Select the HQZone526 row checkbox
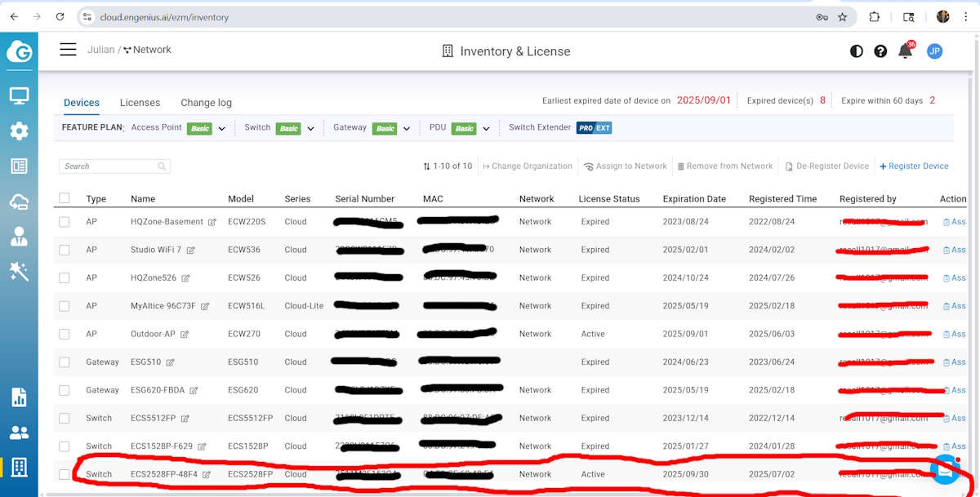The image size is (980, 497). click(x=65, y=277)
